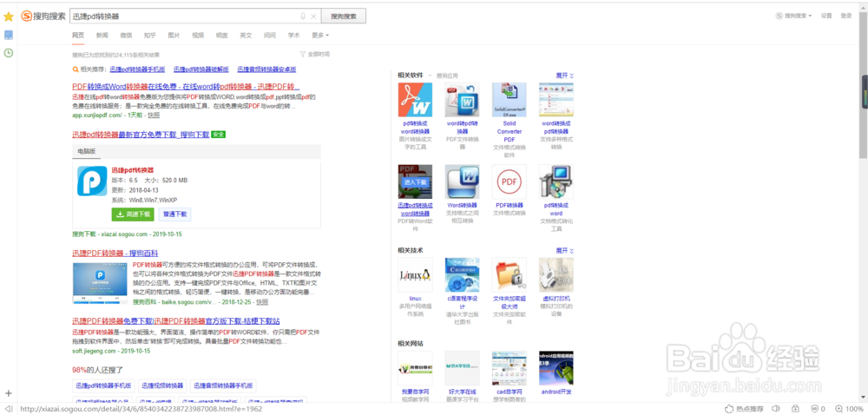868x415 pixels.
Task: Open the history clock in the sidebar
Action: coord(9,53)
